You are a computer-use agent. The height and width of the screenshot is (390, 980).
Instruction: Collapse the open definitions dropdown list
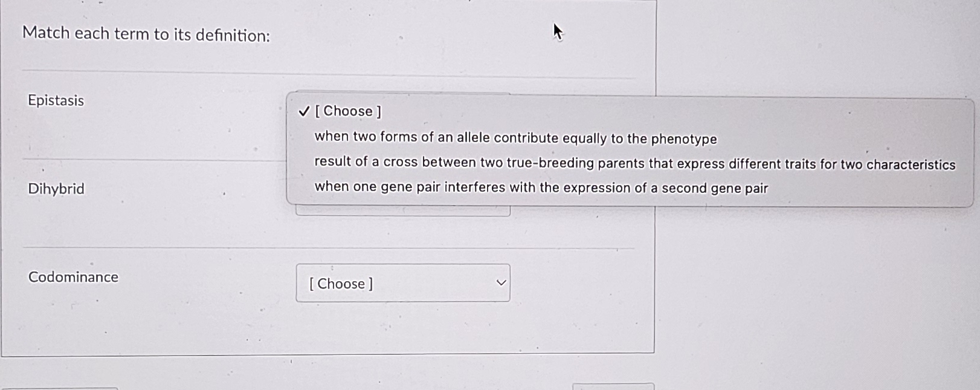pos(347,111)
